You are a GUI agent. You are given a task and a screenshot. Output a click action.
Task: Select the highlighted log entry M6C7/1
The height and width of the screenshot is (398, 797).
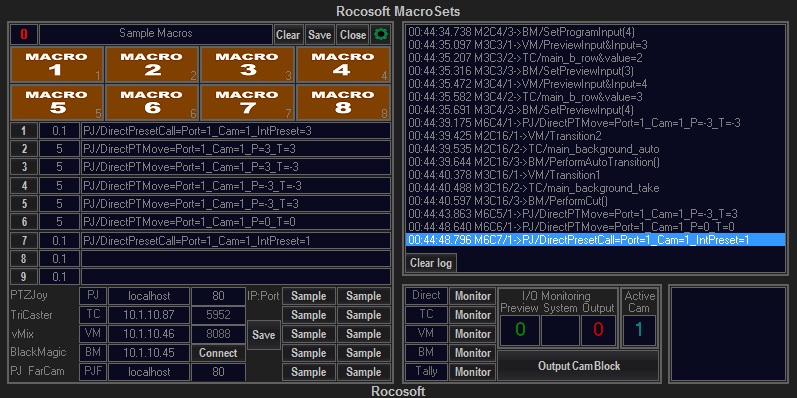click(595, 240)
